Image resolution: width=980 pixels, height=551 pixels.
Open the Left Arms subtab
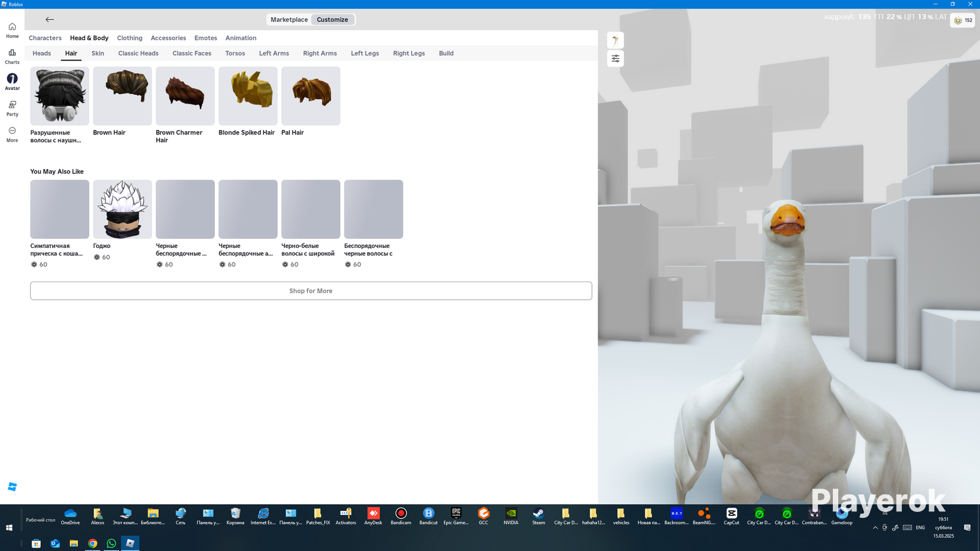pyautogui.click(x=274, y=53)
